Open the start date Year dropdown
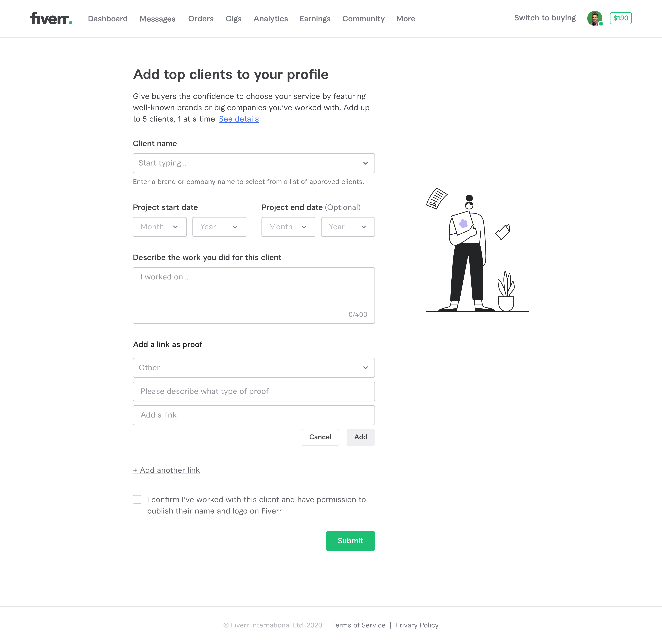 click(219, 227)
